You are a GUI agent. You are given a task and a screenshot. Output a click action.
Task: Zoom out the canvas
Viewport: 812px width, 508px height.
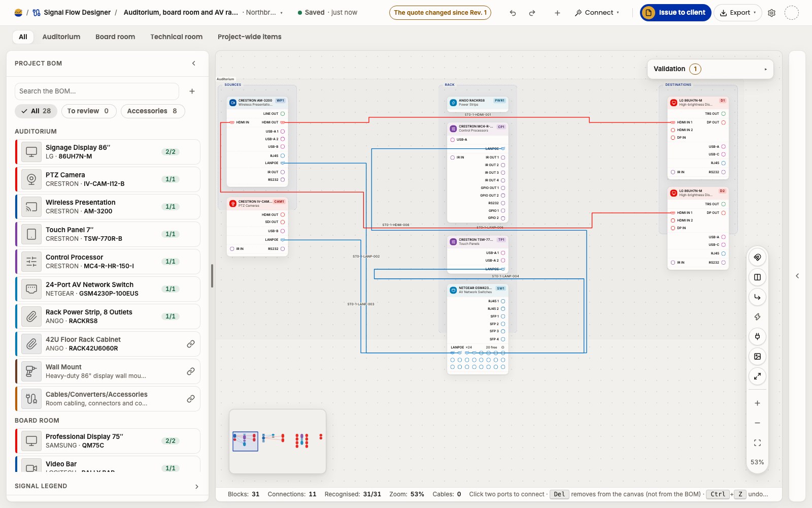(757, 423)
